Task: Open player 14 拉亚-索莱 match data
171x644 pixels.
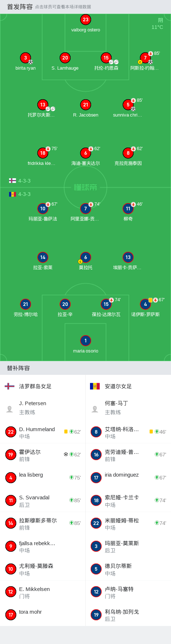Action: point(43,262)
